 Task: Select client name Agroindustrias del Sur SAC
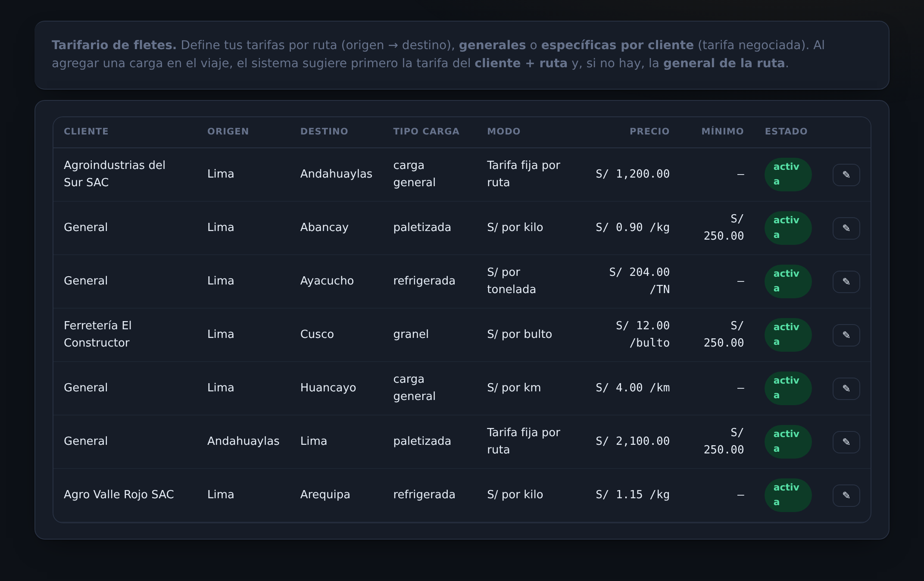coord(115,174)
